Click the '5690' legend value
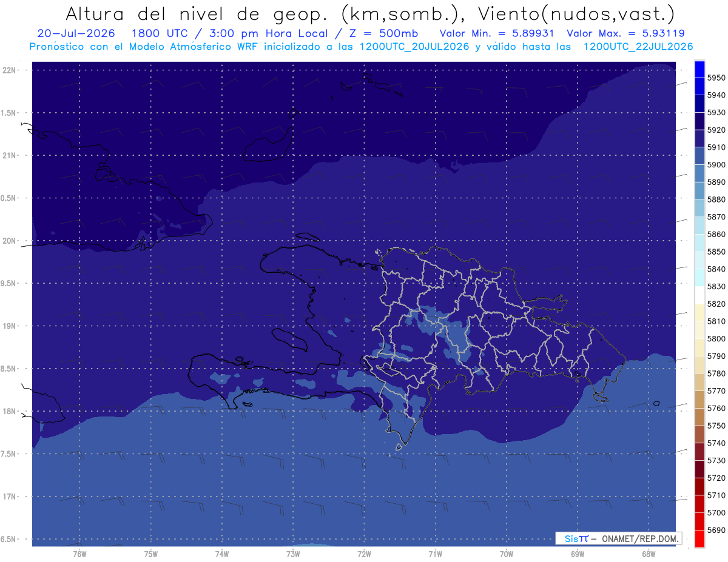Viewport: 728px width, 562px height. [716, 530]
